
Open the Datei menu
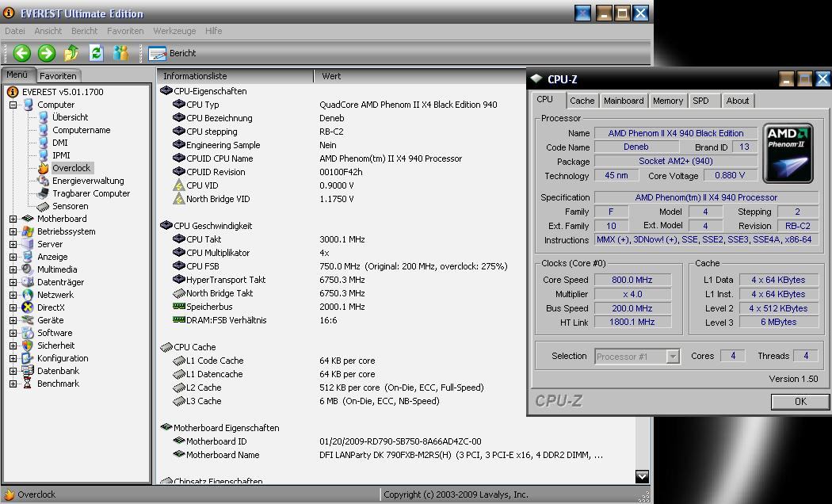pyautogui.click(x=15, y=31)
